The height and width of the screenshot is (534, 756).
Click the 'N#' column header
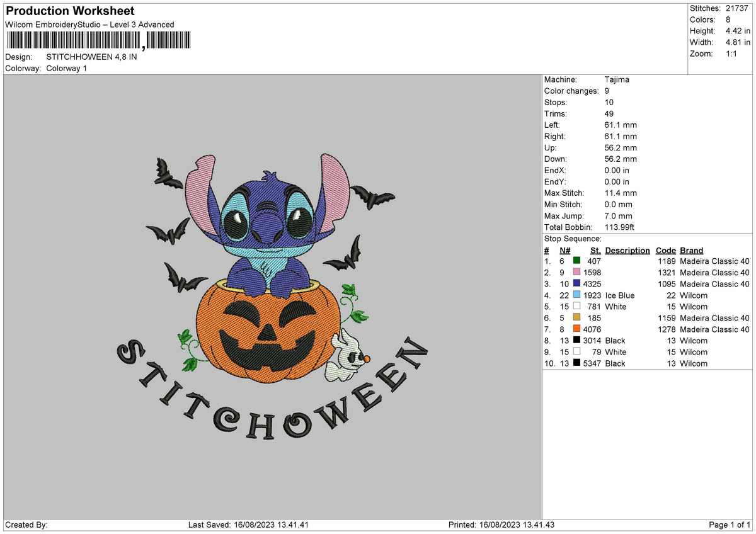coord(564,250)
